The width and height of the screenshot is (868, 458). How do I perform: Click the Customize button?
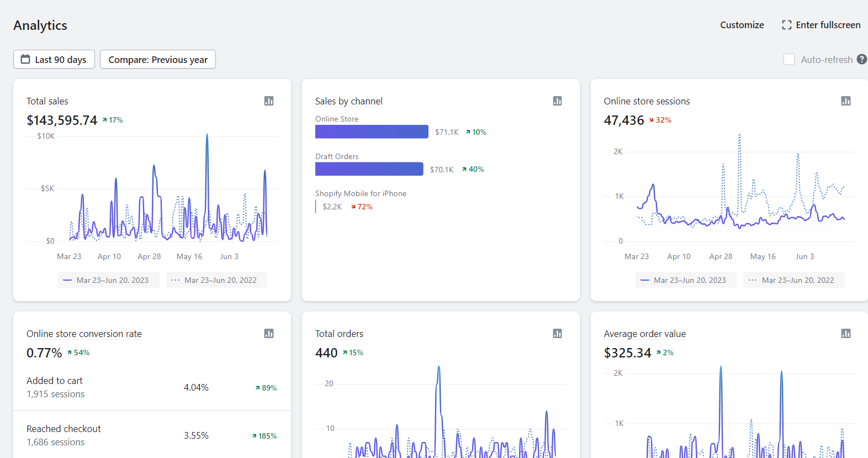pyautogui.click(x=742, y=25)
